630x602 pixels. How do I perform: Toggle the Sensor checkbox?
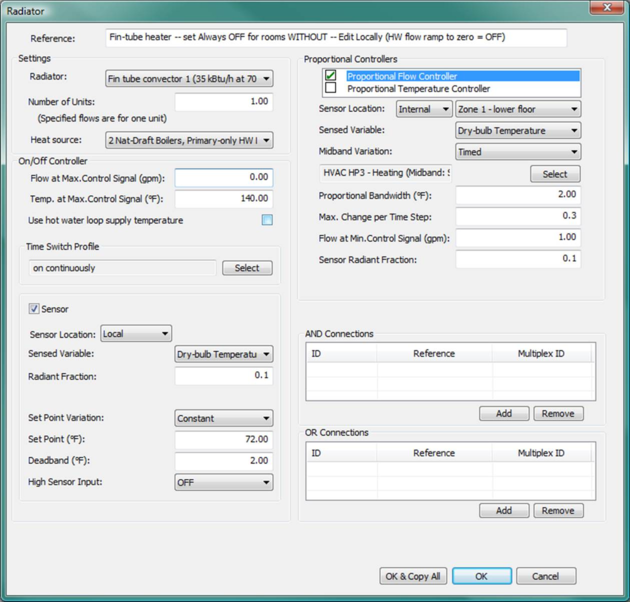(x=35, y=310)
